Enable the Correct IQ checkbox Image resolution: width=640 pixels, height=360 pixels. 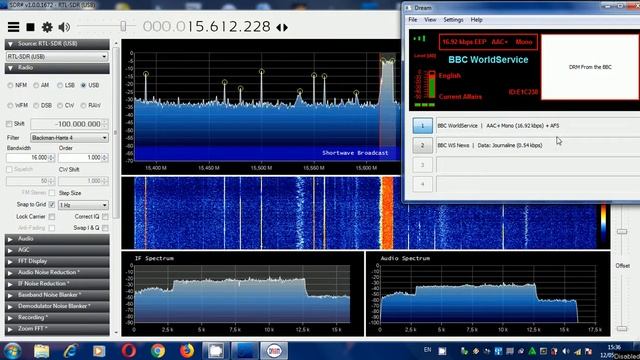[105, 216]
